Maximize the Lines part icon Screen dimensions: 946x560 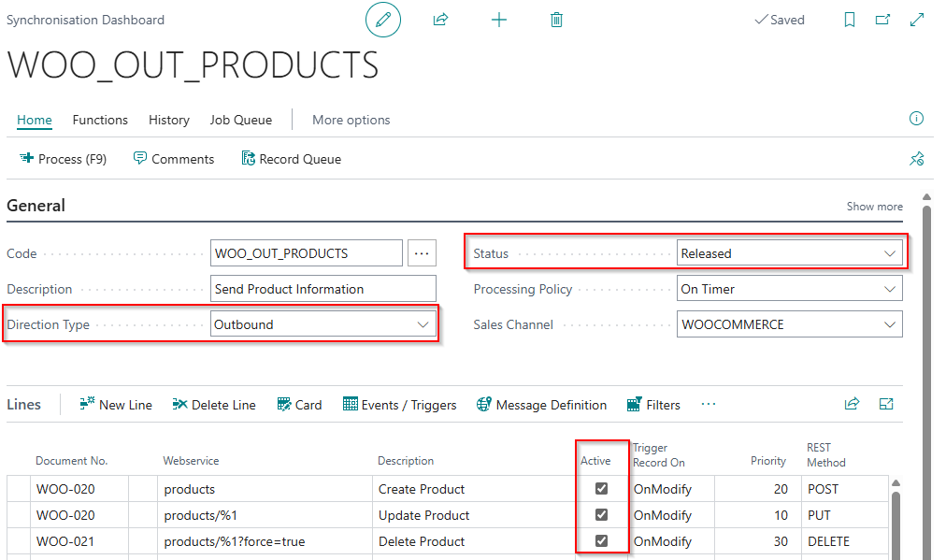(x=886, y=404)
